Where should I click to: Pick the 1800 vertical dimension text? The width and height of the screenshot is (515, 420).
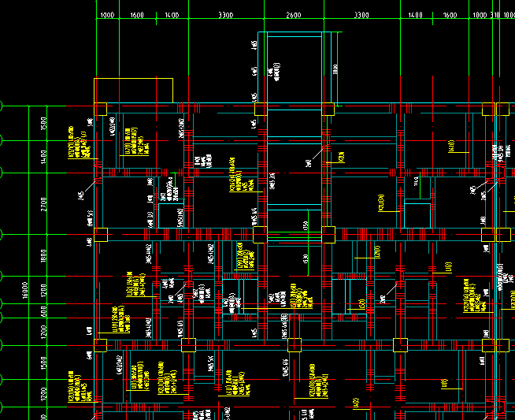pyautogui.click(x=43, y=255)
